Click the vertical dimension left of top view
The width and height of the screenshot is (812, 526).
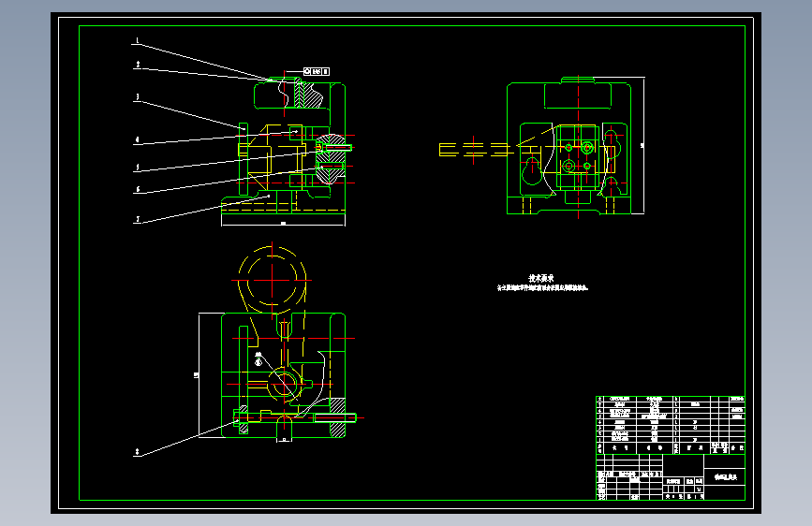point(197,374)
